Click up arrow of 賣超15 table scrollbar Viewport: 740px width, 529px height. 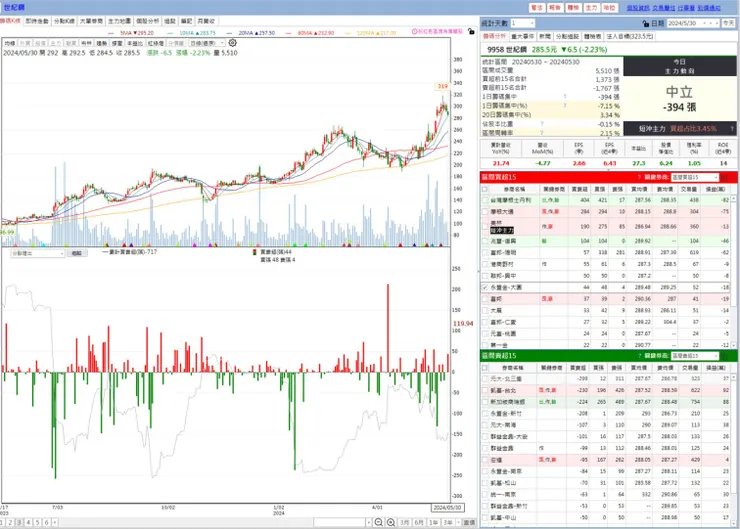(734, 378)
